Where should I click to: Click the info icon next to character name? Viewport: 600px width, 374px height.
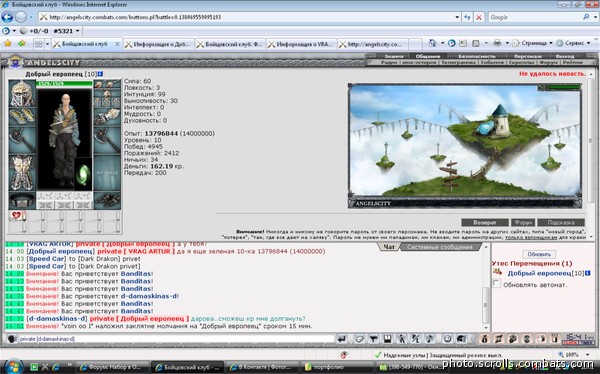coord(100,74)
